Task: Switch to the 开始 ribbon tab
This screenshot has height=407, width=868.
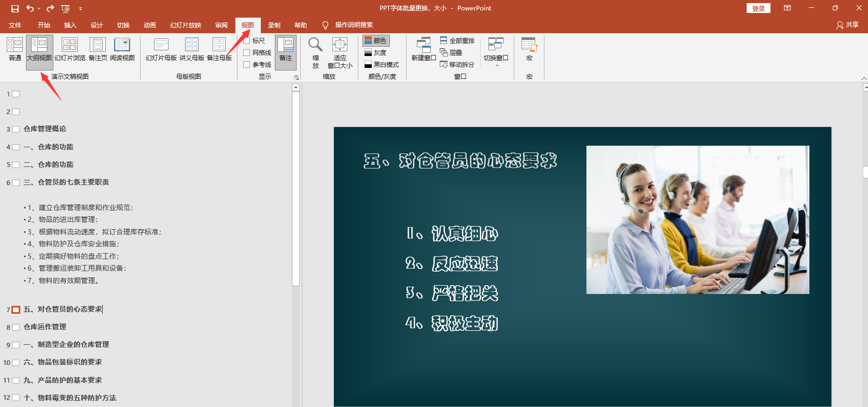Action: [x=44, y=25]
